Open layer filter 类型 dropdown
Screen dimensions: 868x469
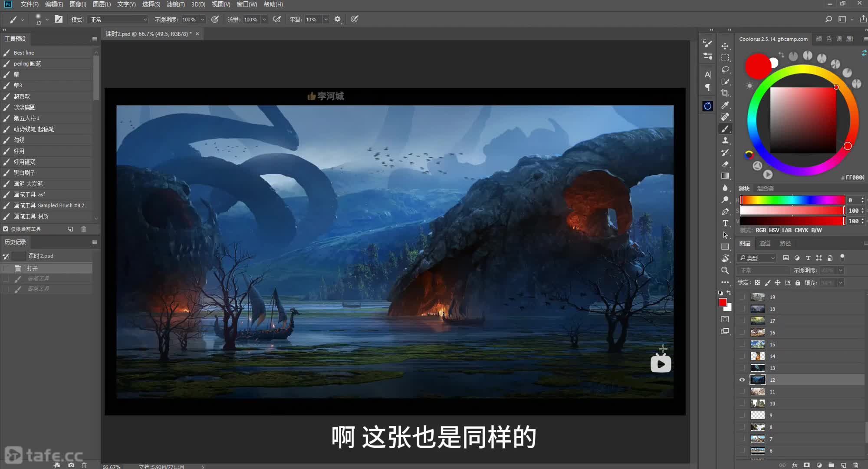click(x=757, y=258)
